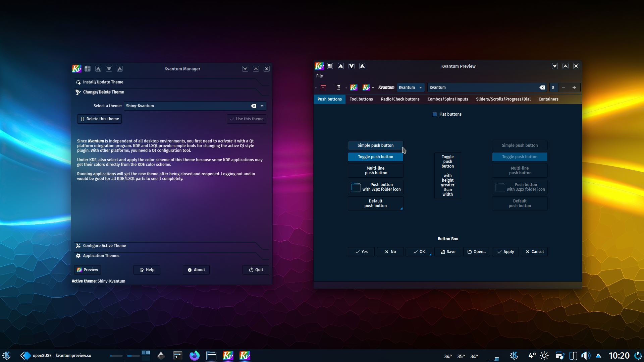Select the Push buttons tab
The width and height of the screenshot is (644, 362).
[330, 99]
